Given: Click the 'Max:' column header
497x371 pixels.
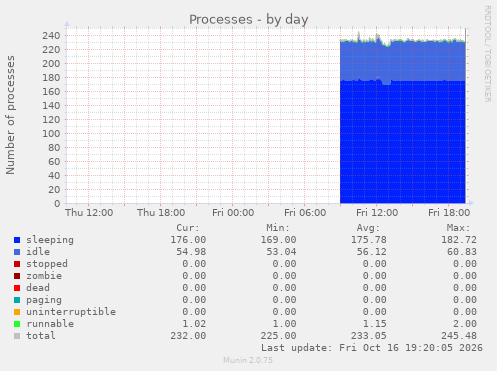Looking at the screenshot, I should point(459,228).
